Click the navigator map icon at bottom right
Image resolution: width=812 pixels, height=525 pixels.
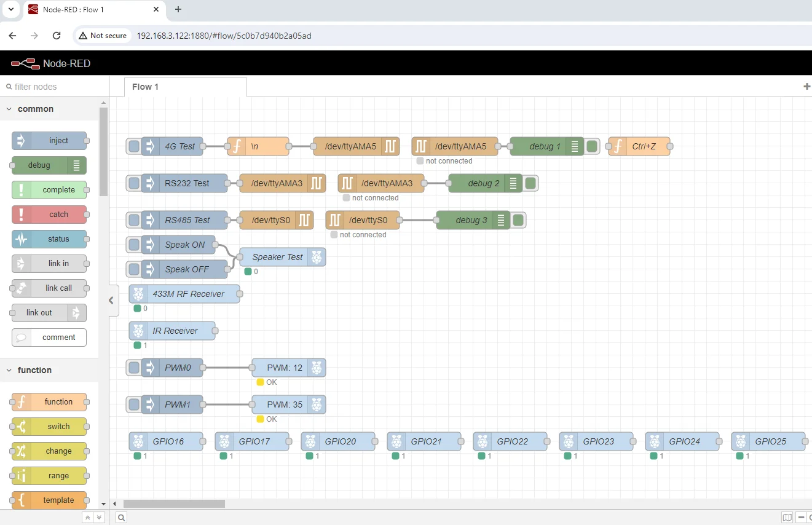tap(787, 518)
